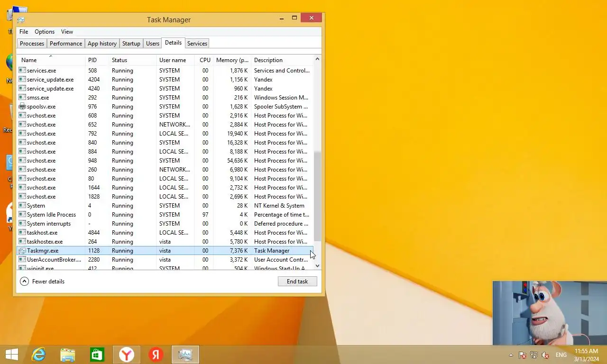Switch to the App history tab

(x=102, y=44)
